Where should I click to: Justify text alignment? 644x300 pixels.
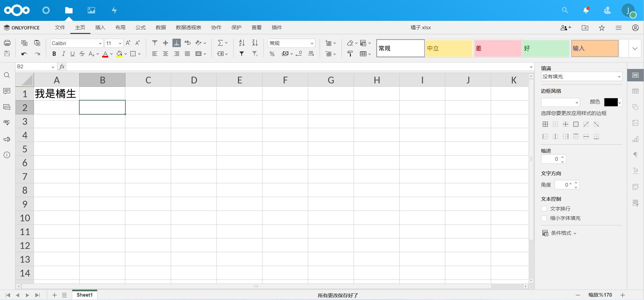point(188,54)
